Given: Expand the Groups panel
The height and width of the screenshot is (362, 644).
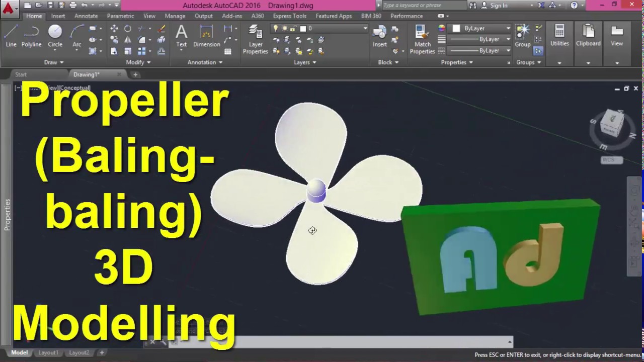Looking at the screenshot, I should click(x=528, y=62).
